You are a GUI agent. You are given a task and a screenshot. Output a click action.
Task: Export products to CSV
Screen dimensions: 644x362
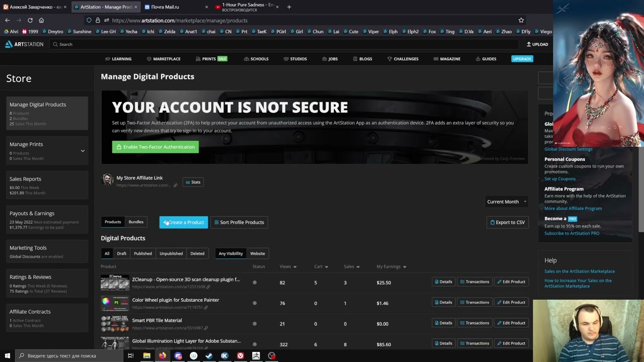point(508,222)
